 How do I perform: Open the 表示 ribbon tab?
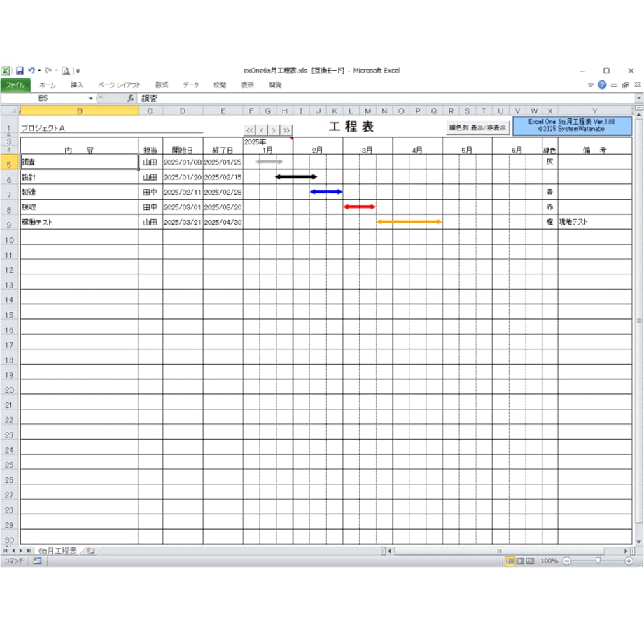[x=248, y=85]
